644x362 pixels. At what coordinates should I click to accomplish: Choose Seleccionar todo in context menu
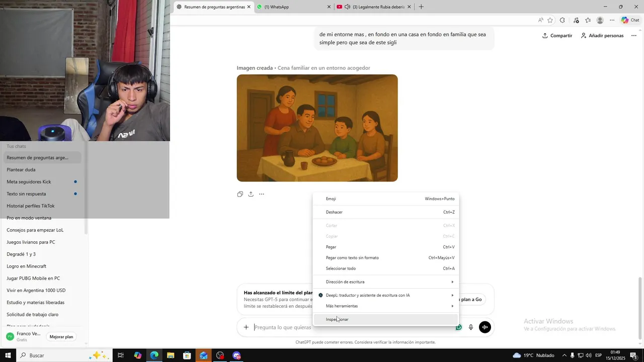tap(386, 268)
